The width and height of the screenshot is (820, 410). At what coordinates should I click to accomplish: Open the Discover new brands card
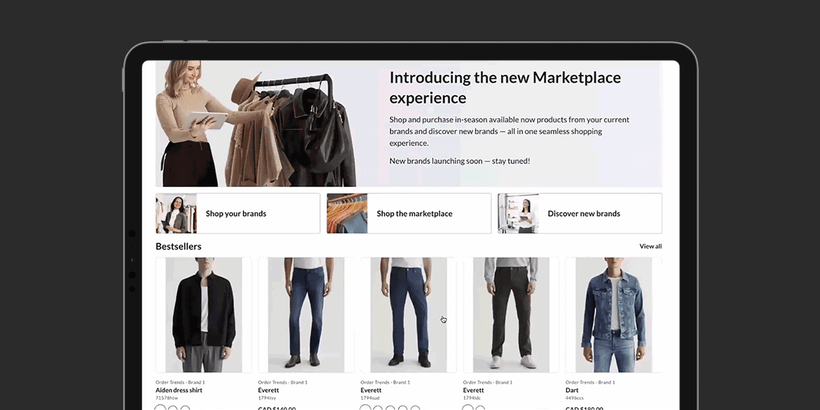(580, 213)
